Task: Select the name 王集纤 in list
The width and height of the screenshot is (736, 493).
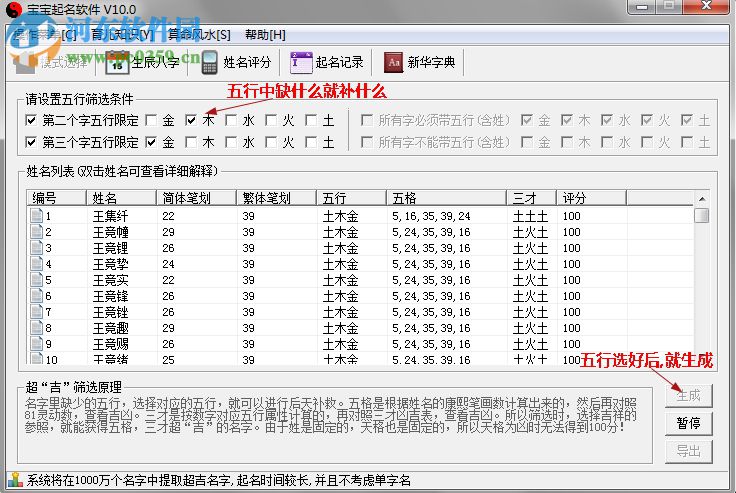Action: [110, 216]
